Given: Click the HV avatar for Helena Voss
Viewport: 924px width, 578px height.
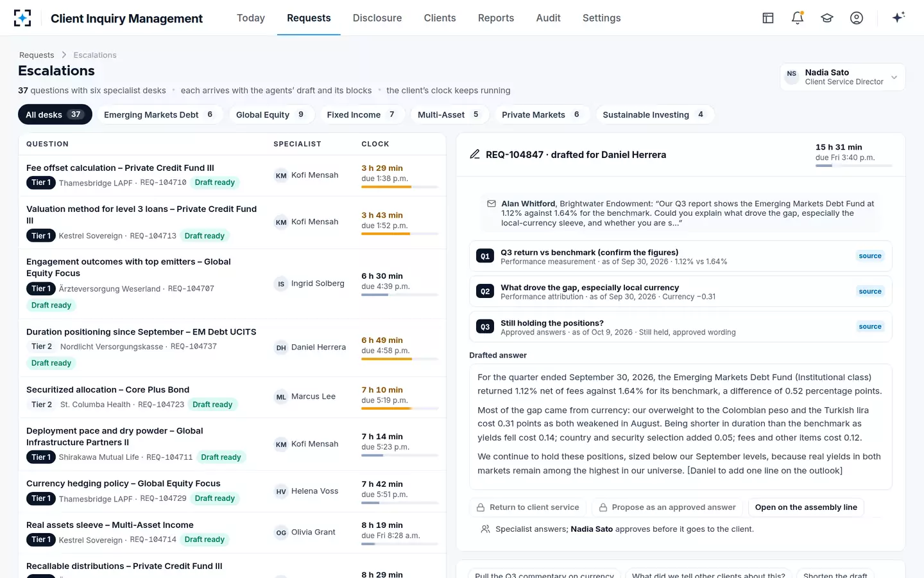Looking at the screenshot, I should [x=281, y=491].
